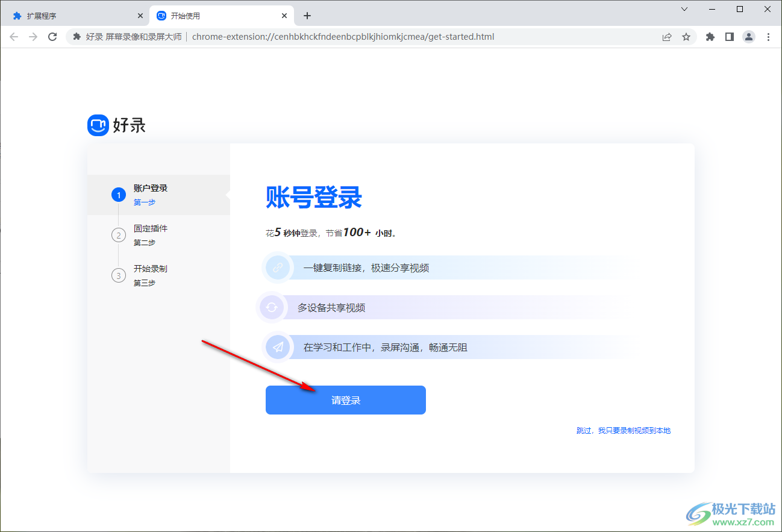Open the tab search dropdown chevron
This screenshot has width=782, height=532.
[x=684, y=9]
